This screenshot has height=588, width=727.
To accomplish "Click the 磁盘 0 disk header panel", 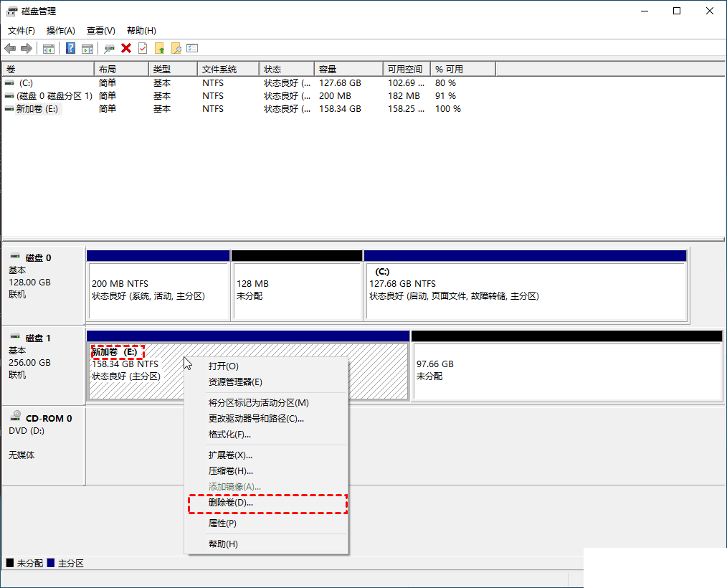I will [x=44, y=285].
